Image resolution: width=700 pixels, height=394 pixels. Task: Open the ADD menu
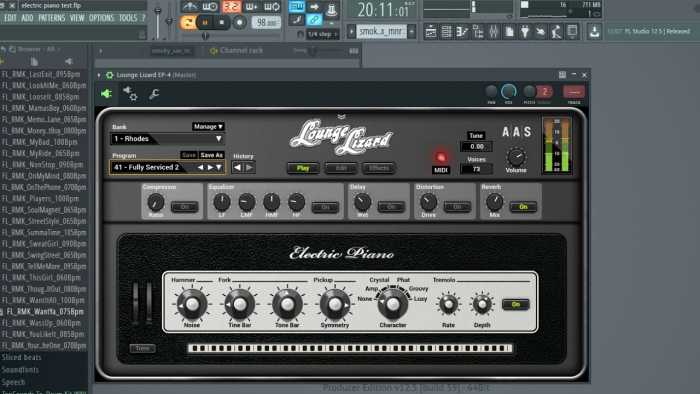[27, 18]
